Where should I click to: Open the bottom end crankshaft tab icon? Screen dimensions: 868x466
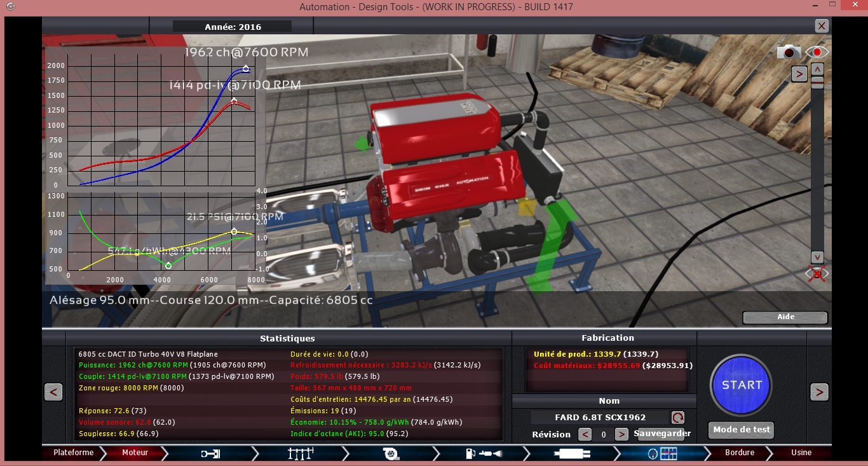pyautogui.click(x=210, y=453)
